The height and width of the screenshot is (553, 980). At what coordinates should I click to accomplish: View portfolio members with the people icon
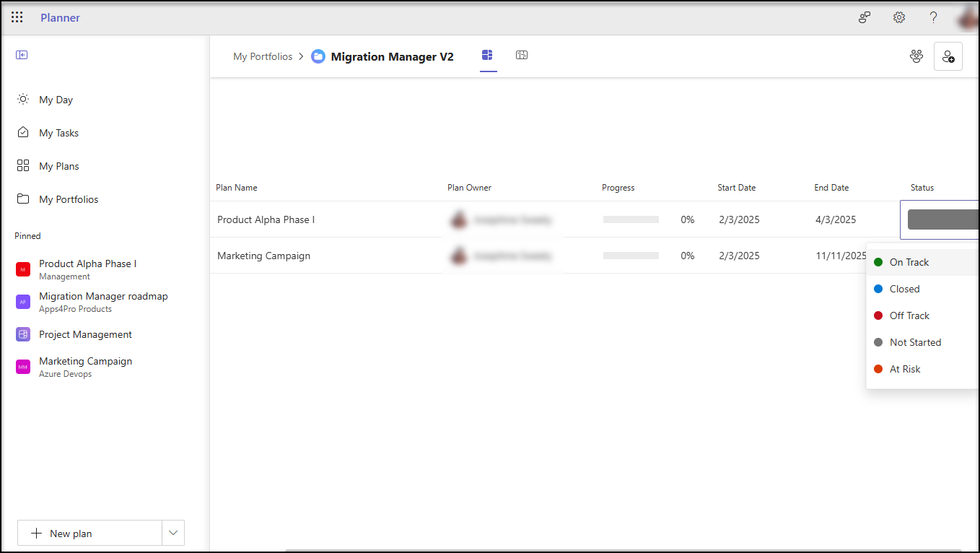click(916, 56)
